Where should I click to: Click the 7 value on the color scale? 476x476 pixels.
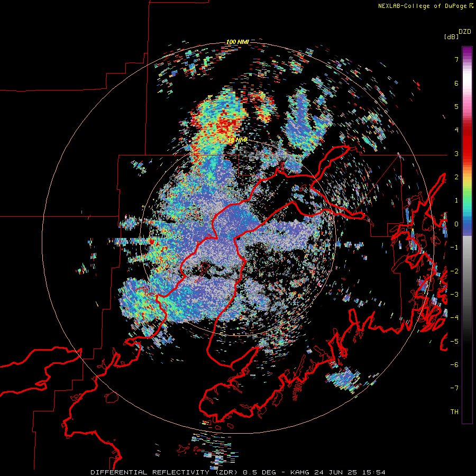coord(456,59)
